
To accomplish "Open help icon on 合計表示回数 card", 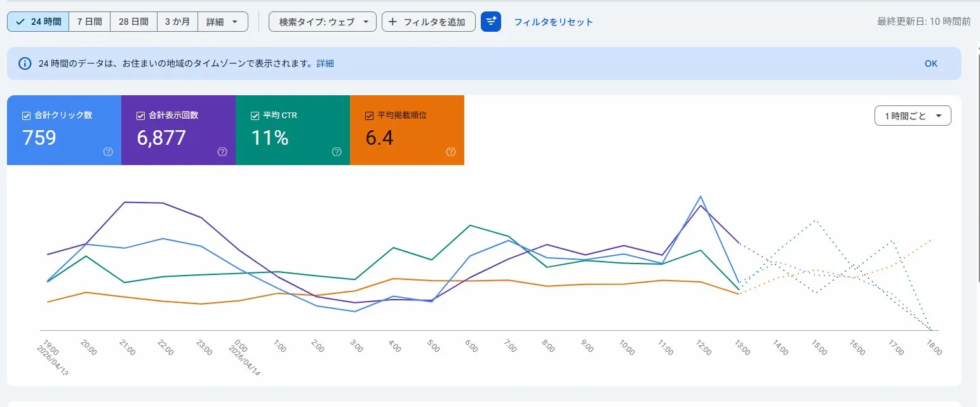I will [x=222, y=152].
